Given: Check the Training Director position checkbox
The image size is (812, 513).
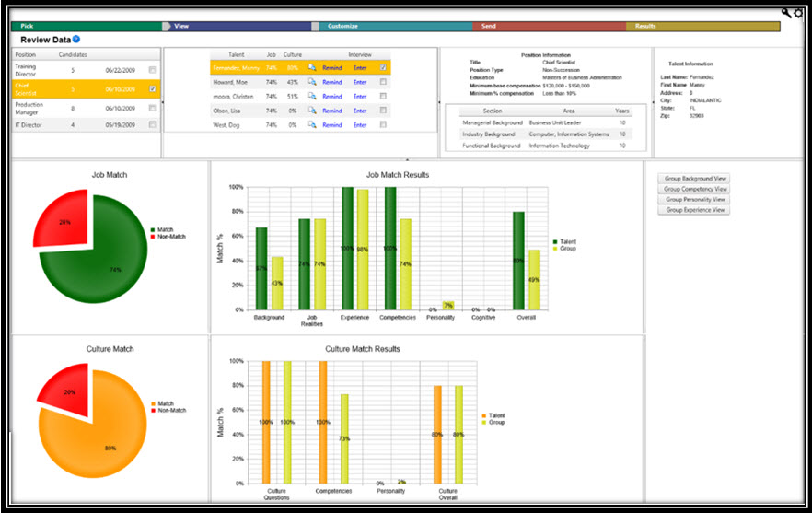Looking at the screenshot, I should point(152,70).
